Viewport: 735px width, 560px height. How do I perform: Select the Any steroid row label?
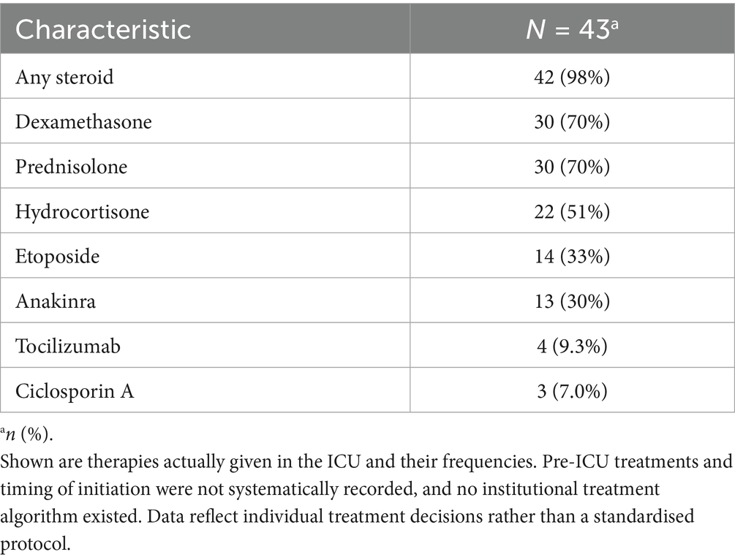65,76
